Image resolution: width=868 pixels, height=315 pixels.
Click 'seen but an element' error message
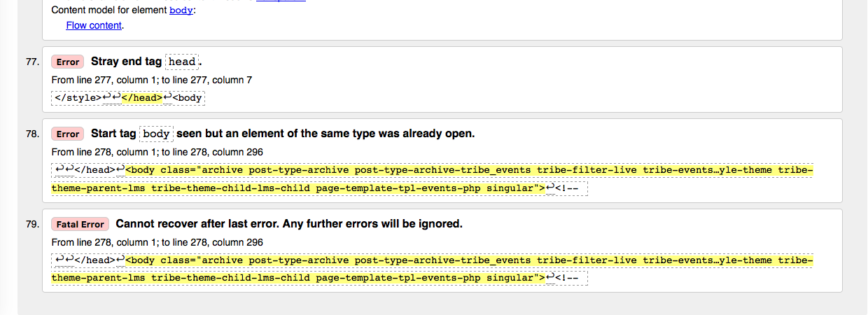pos(325,134)
